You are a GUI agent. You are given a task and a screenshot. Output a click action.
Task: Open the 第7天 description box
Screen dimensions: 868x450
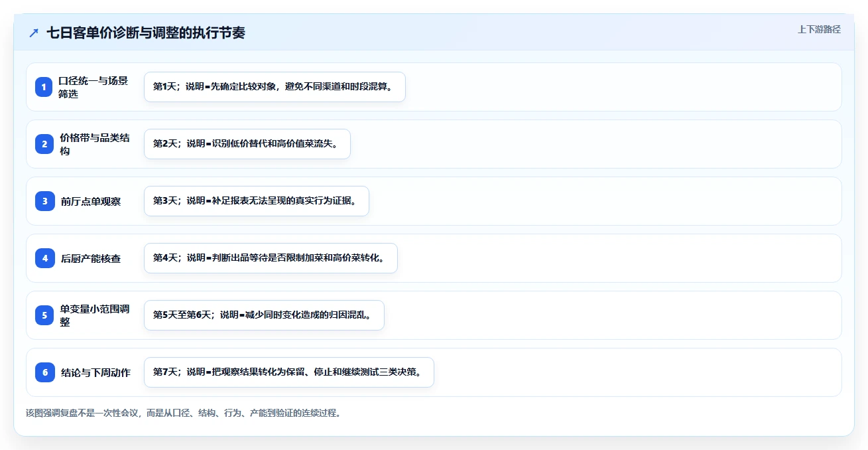pyautogui.click(x=288, y=372)
